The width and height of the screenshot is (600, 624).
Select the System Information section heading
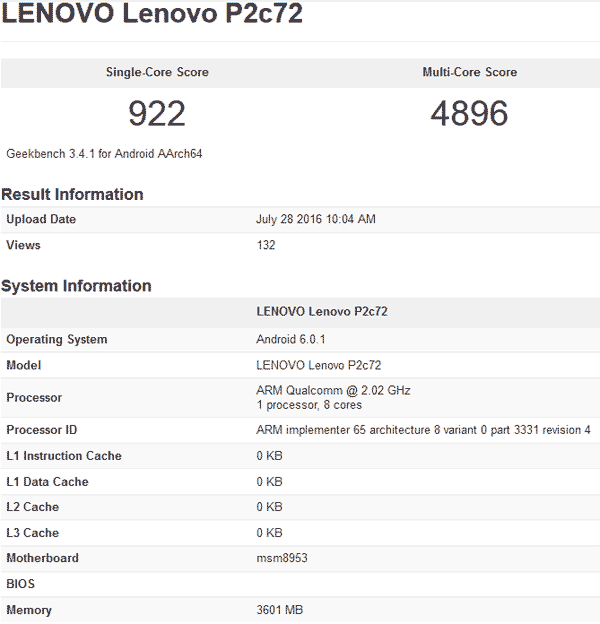tap(76, 286)
